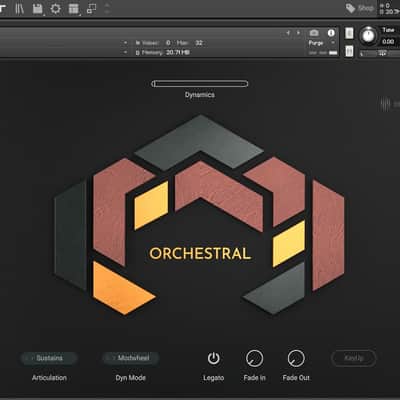Click the Fade Out knob

[x=296, y=359]
